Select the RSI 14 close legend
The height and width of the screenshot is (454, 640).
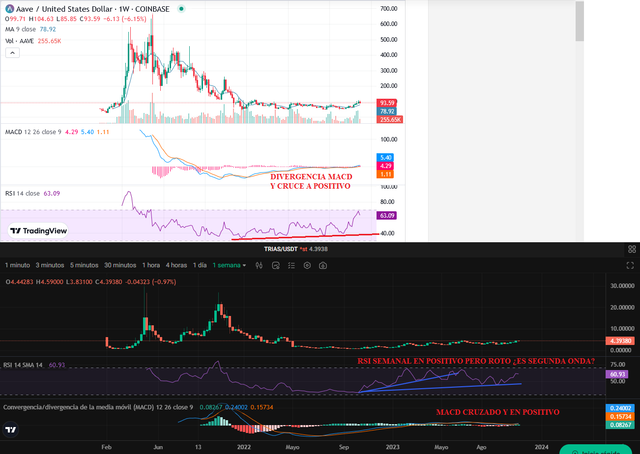coord(33,194)
